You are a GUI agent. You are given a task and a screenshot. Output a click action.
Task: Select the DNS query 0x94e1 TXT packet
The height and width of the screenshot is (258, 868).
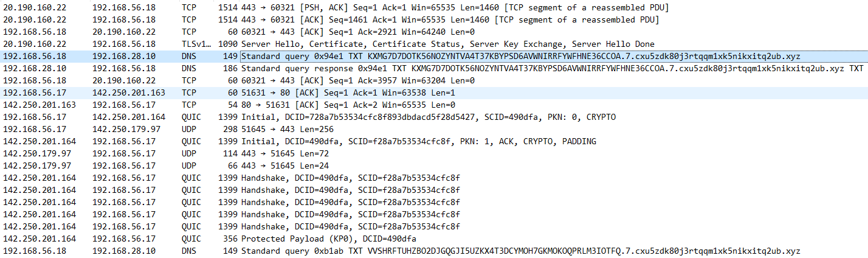[434, 56]
